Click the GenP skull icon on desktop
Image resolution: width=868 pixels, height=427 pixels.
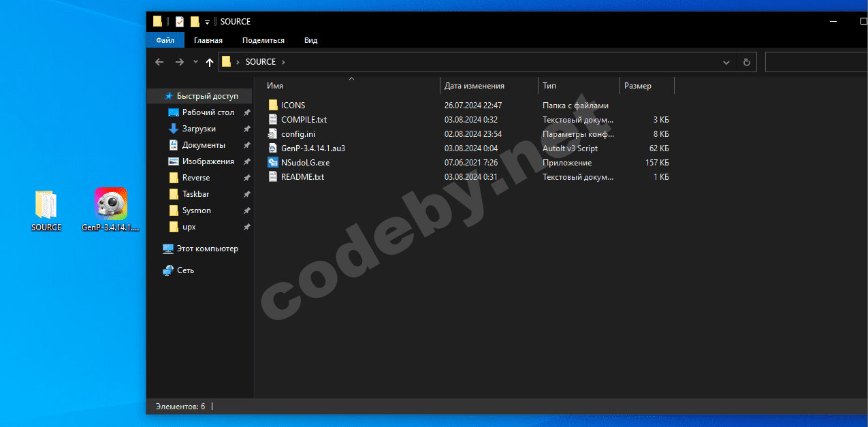pos(111,204)
